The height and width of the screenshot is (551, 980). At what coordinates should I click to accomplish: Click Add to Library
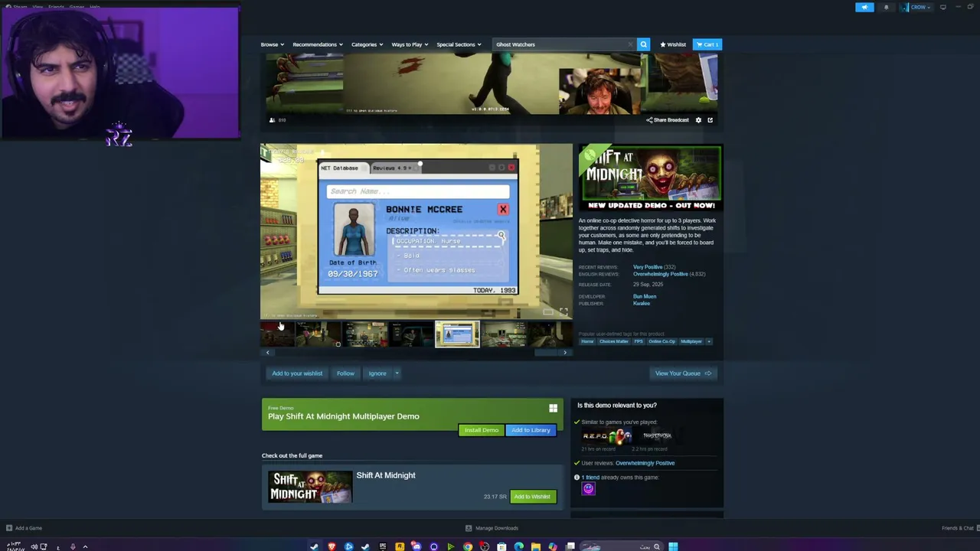[531, 430]
